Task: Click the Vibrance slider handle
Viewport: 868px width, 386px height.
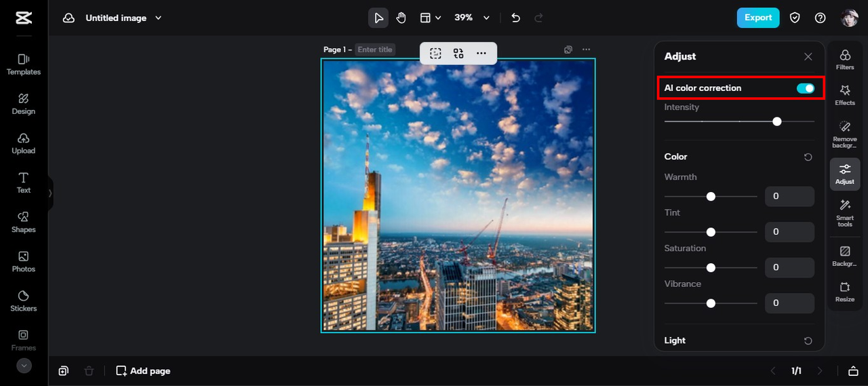Action: [711, 303]
